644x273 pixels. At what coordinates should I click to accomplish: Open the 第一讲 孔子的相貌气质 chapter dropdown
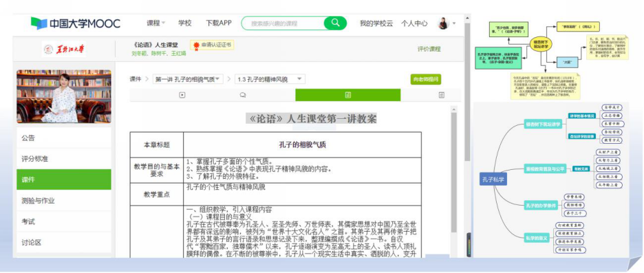tap(188, 79)
